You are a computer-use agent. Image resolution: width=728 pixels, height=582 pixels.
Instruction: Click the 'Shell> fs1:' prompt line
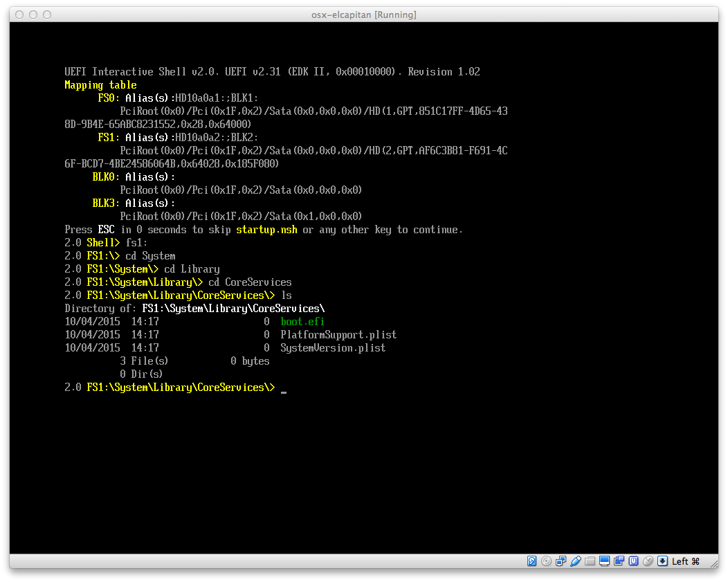click(106, 243)
